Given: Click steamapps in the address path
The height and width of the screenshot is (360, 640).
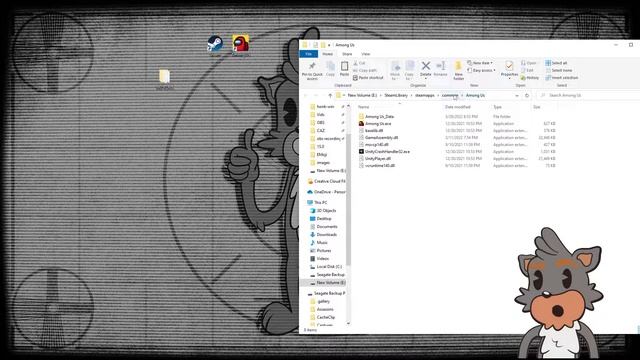Looking at the screenshot, I should [x=425, y=96].
